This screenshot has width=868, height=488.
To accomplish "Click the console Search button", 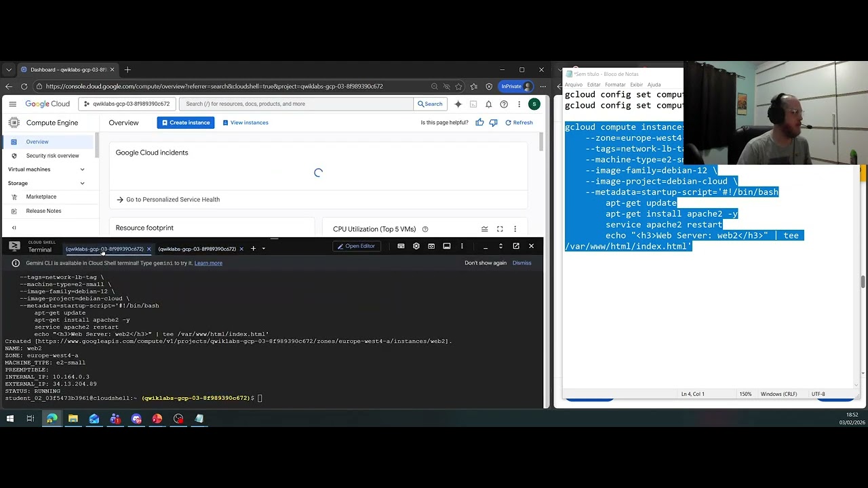I will [430, 104].
